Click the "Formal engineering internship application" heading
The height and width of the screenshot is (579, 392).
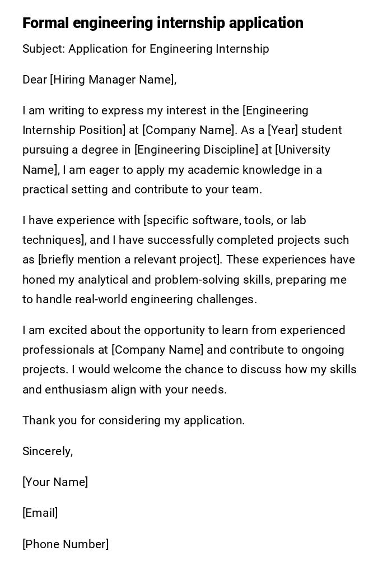coord(162,23)
